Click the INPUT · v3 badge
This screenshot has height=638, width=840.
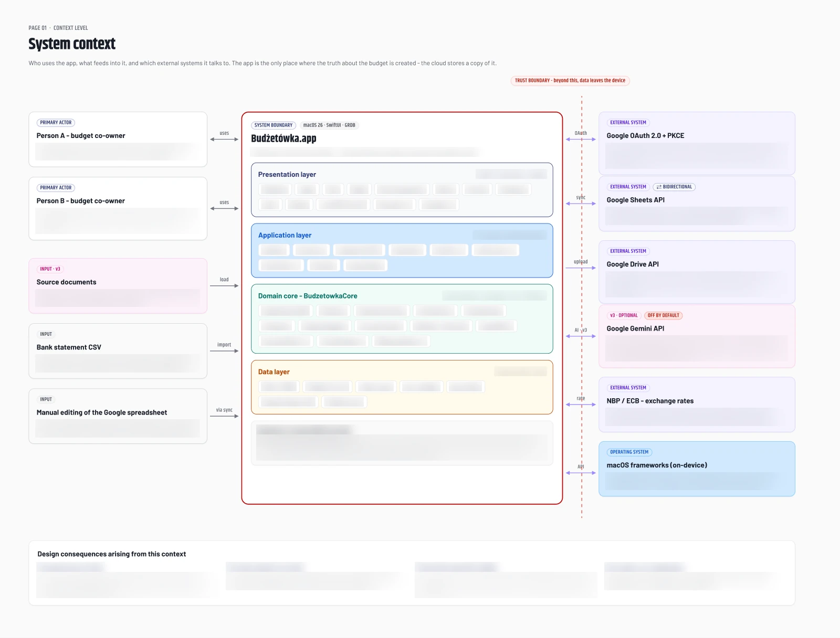point(50,269)
